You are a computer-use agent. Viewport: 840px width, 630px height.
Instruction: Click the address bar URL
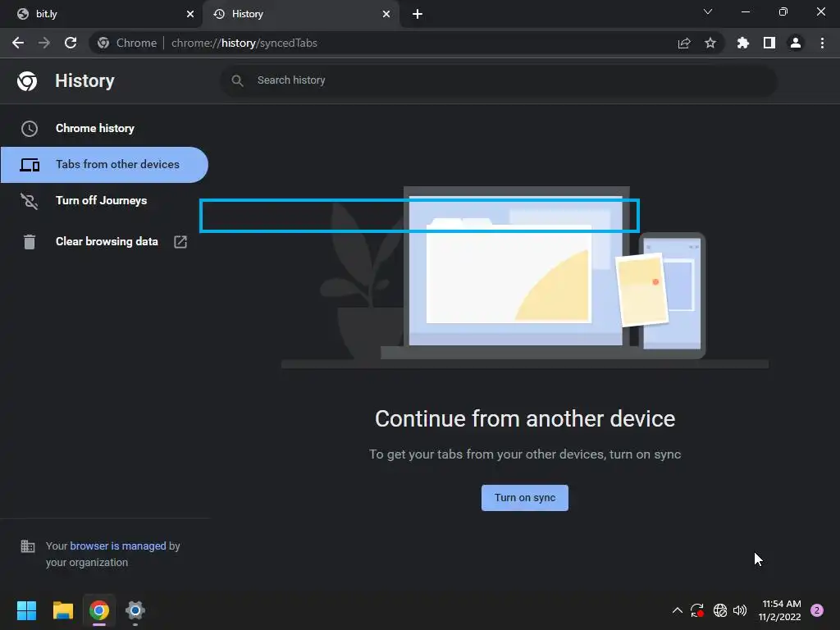tap(244, 43)
